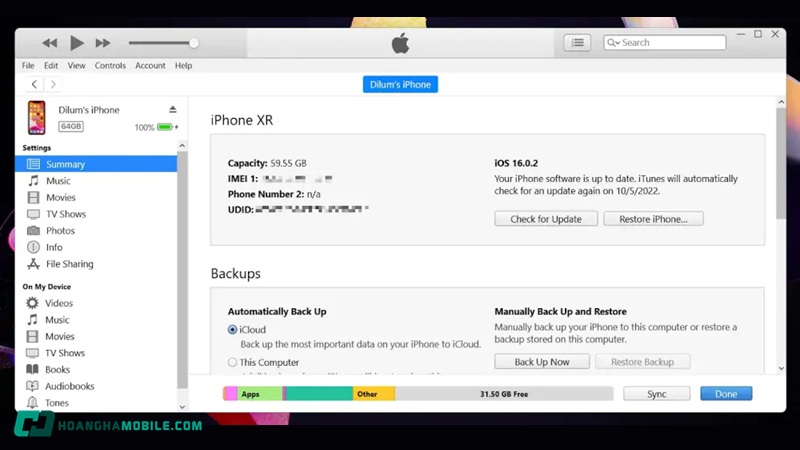Image resolution: width=800 pixels, height=450 pixels.
Task: Click the play button
Action: [x=77, y=43]
